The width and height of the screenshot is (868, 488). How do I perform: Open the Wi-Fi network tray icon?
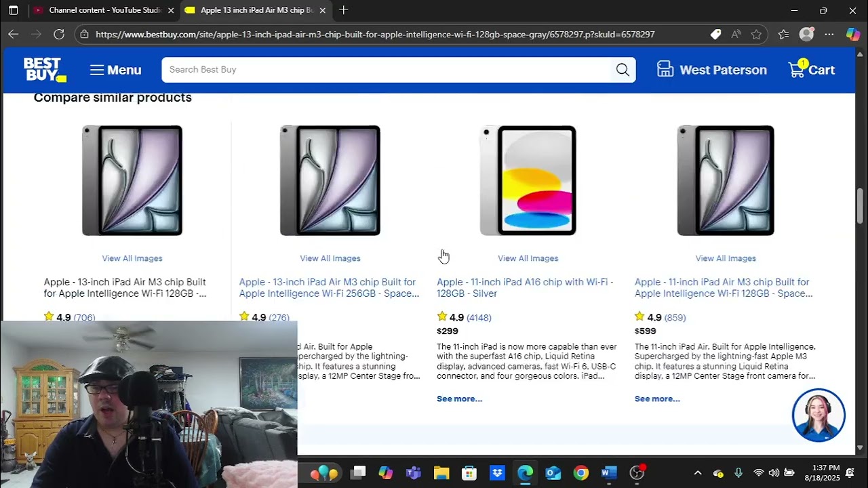(758, 472)
